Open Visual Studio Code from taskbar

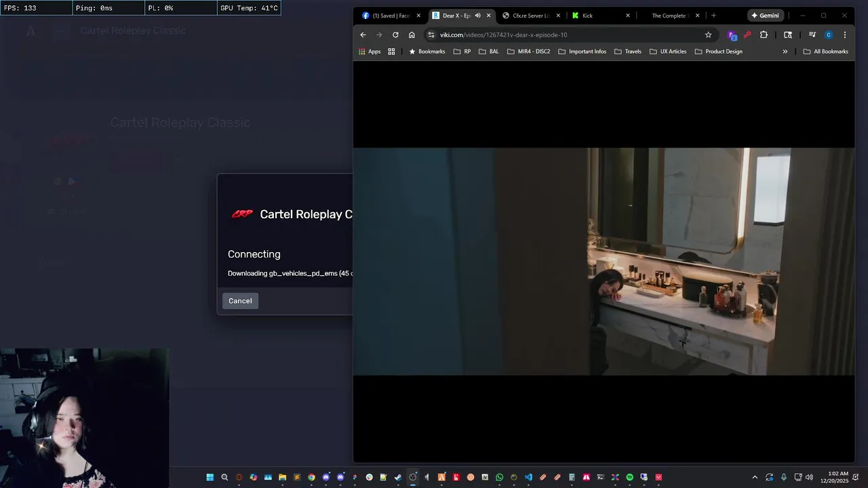(528, 477)
